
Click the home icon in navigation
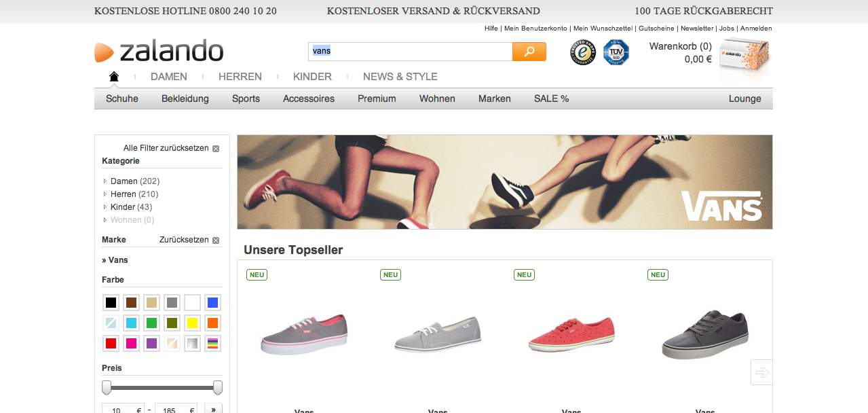114,76
